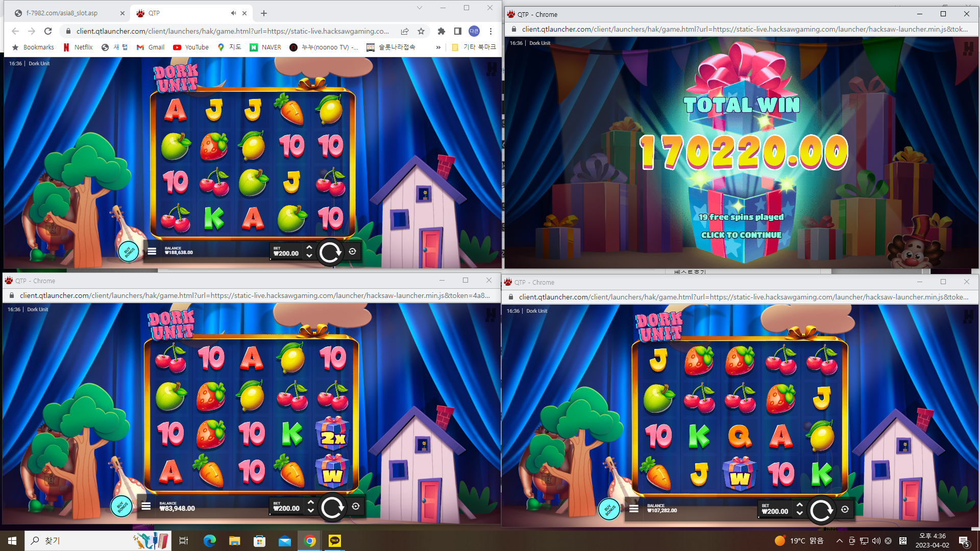Image resolution: width=980 pixels, height=551 pixels.
Task: Spin the reels in the bottom-left game
Action: coord(332,508)
